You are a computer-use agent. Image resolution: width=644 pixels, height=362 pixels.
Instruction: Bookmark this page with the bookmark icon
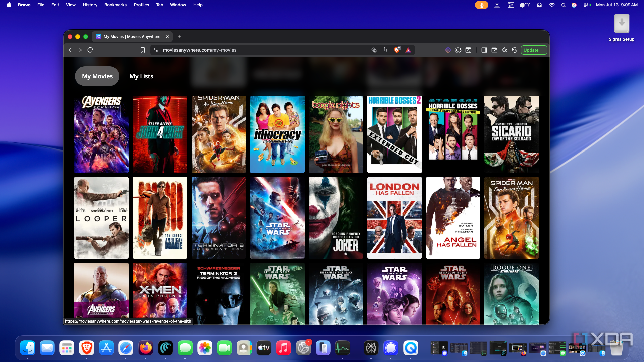click(x=143, y=50)
